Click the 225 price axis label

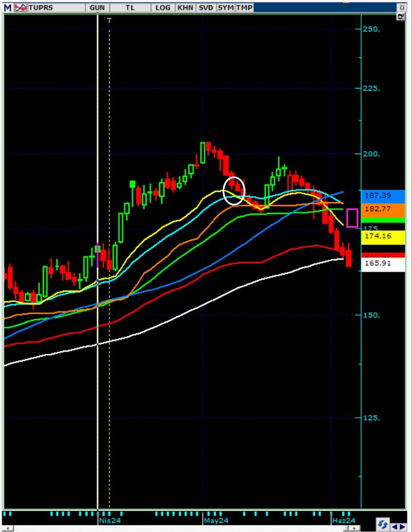coord(371,88)
